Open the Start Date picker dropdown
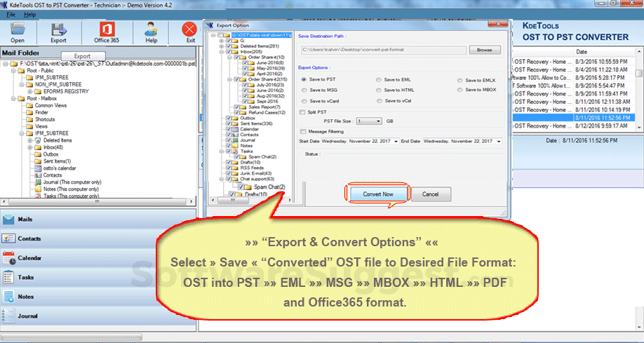The width and height of the screenshot is (644, 343). click(396, 141)
